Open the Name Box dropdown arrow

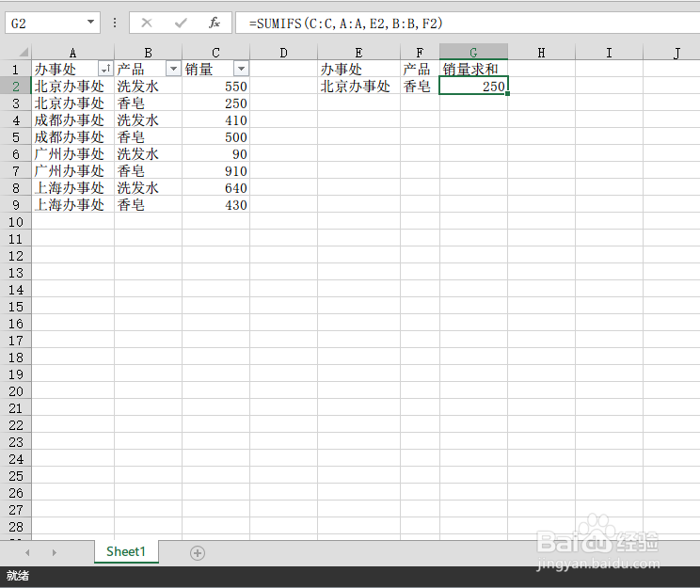click(90, 22)
